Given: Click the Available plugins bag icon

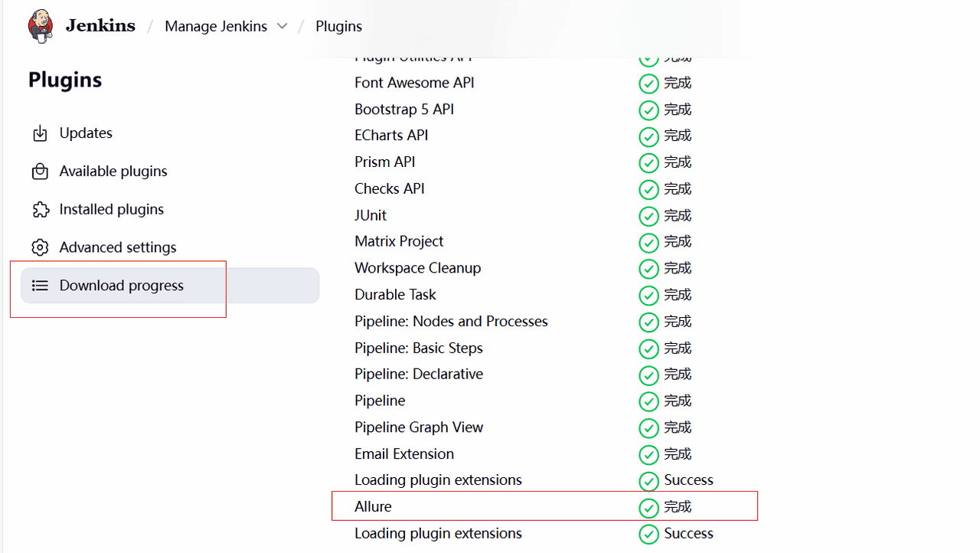Looking at the screenshot, I should [x=39, y=171].
